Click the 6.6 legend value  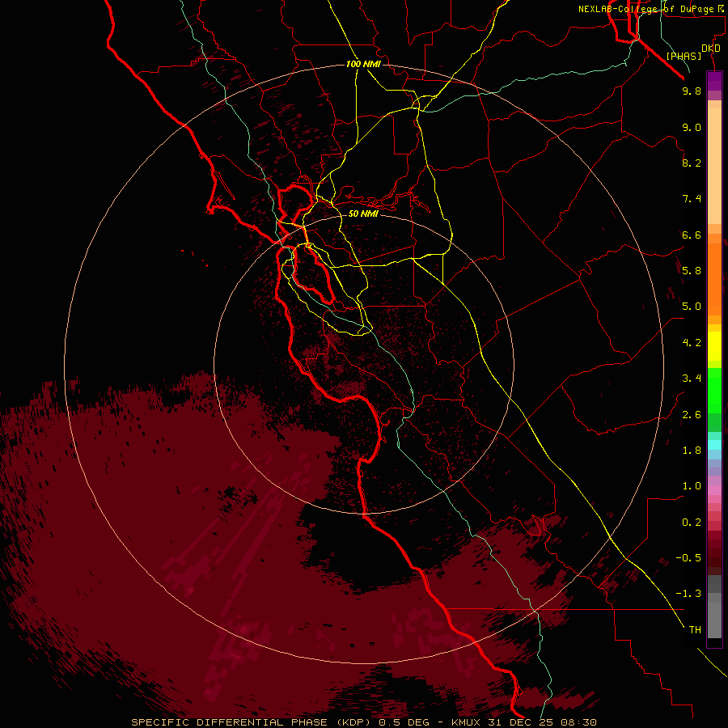tap(692, 235)
